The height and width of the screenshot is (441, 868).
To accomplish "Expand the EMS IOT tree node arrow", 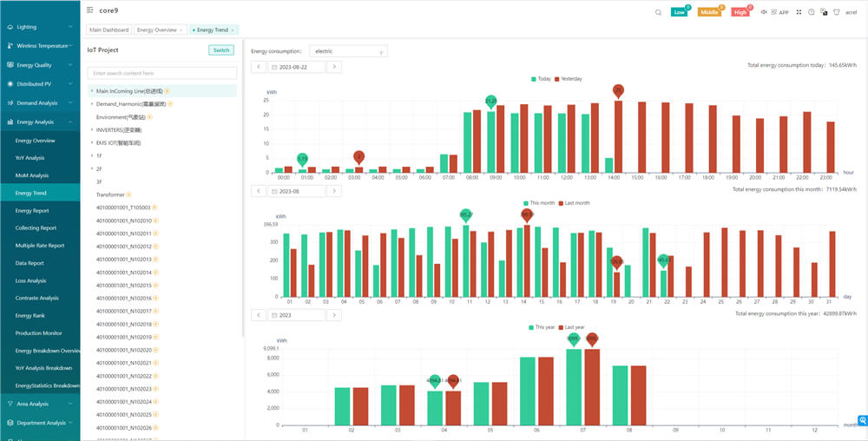I will click(x=92, y=142).
